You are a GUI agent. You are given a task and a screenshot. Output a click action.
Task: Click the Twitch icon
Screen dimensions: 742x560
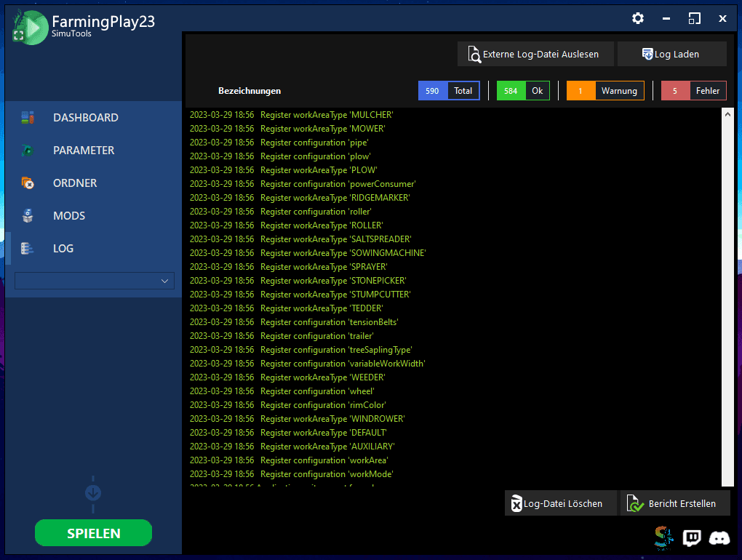[x=691, y=537]
